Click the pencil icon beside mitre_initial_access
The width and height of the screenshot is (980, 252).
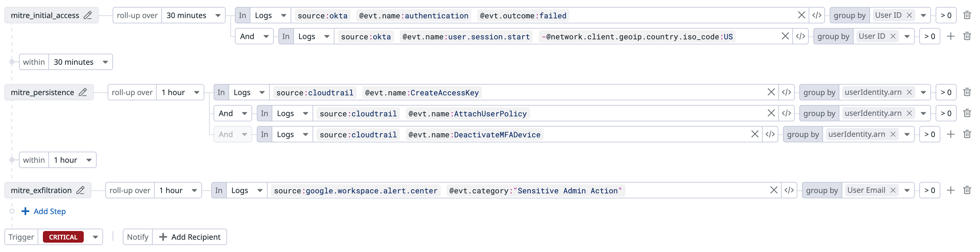click(88, 15)
